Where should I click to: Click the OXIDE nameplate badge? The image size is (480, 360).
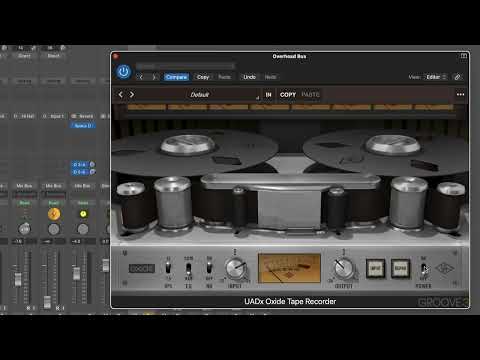point(142,268)
